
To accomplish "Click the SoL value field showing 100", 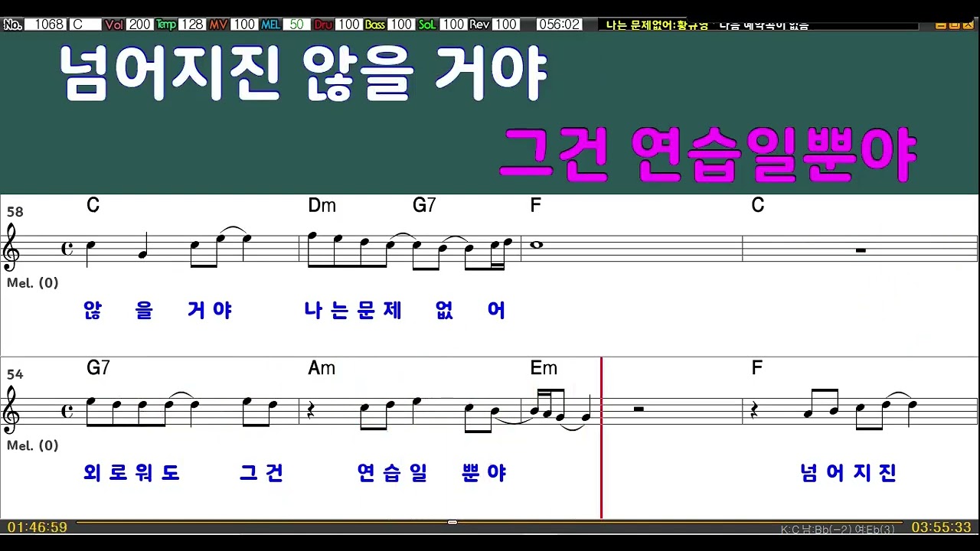I will 452,24.
